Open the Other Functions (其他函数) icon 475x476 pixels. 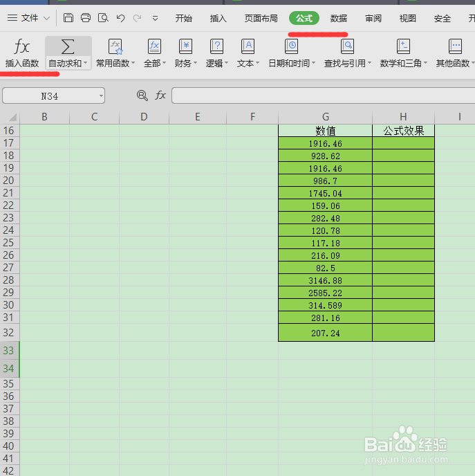coord(455,47)
